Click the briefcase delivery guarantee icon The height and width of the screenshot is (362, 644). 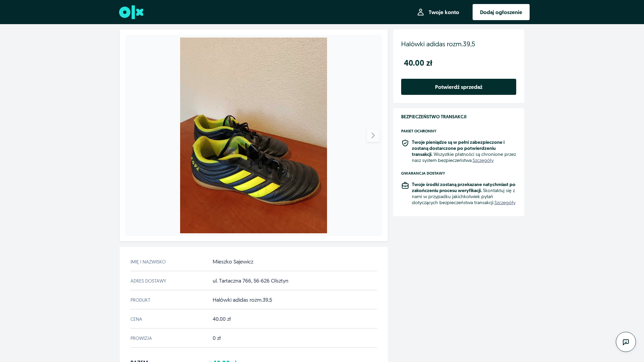click(405, 185)
